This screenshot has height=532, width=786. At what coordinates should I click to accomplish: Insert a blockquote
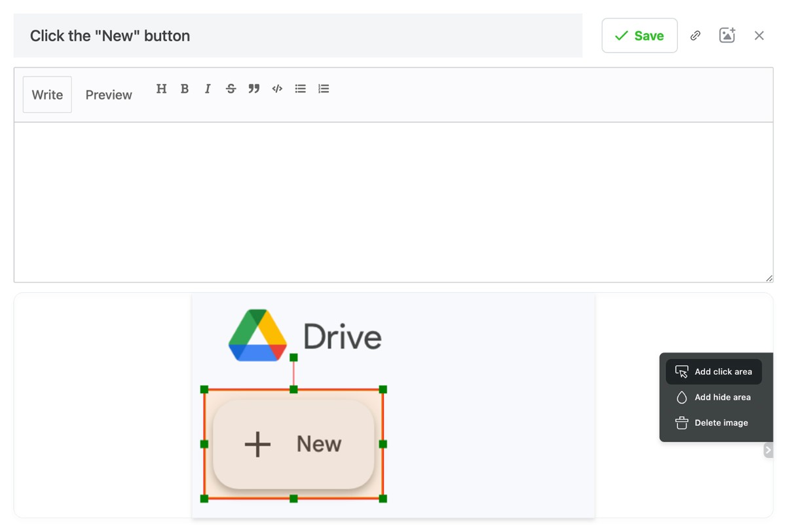(254, 89)
